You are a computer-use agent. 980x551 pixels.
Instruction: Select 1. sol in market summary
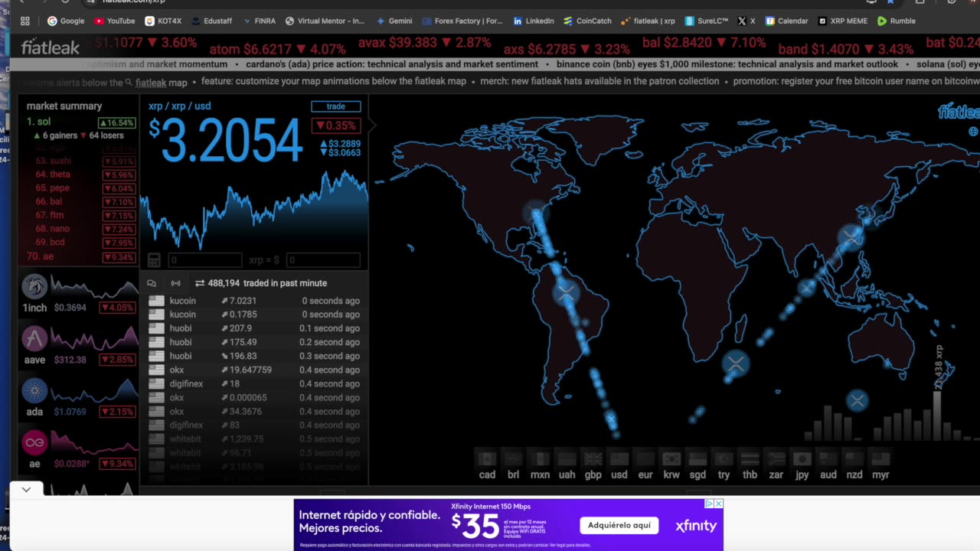pos(38,122)
